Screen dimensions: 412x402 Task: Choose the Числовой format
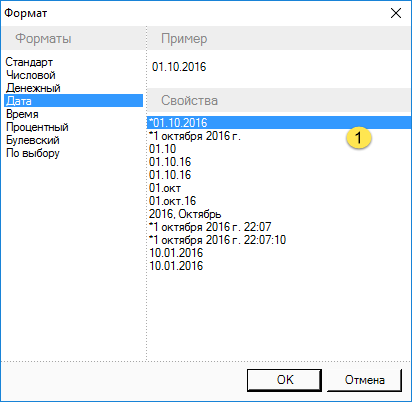click(x=31, y=75)
